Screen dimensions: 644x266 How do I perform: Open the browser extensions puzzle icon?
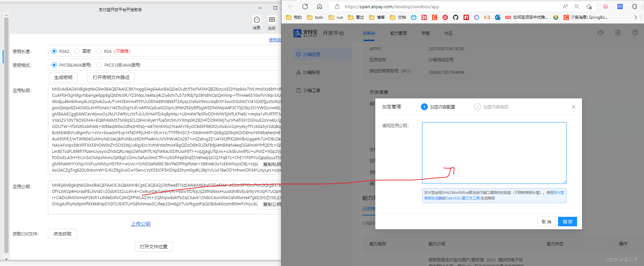pos(634,7)
